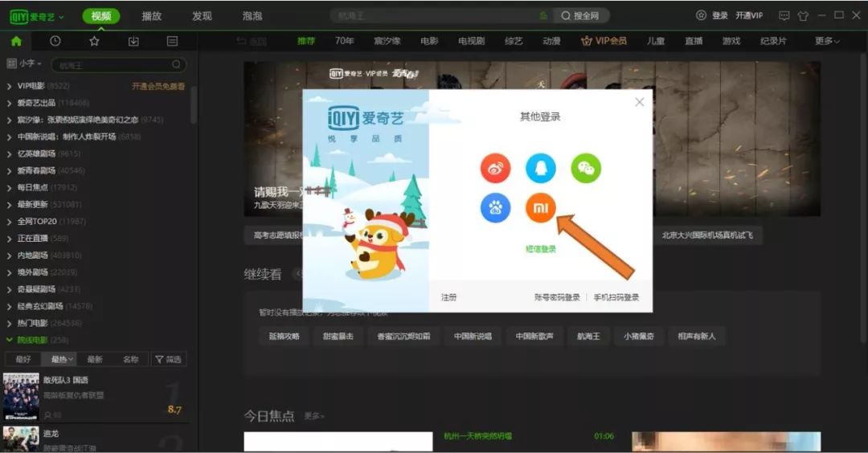Click the 搜全网 search button
Viewport: 868px width, 453px height.
tap(580, 15)
